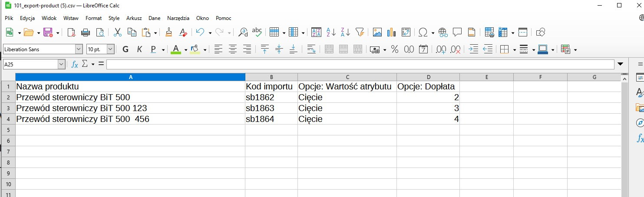The image size is (644, 197).
Task: Expand the Name Box dropdown showing A25
Action: [61, 64]
